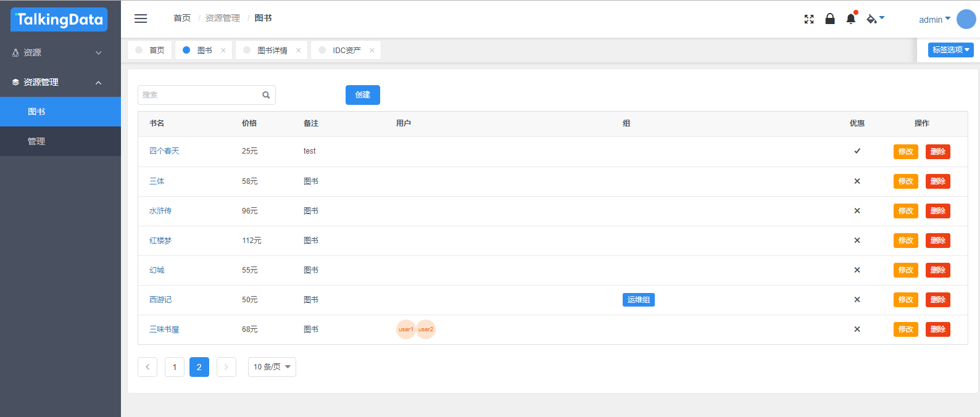980x417 pixels.
Task: Click the admin user avatar
Action: (x=966, y=19)
